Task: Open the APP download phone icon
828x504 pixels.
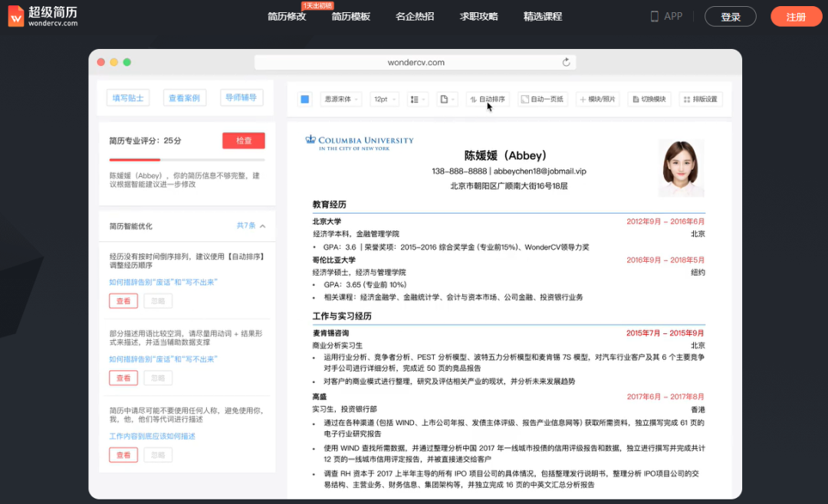Action: [x=654, y=16]
